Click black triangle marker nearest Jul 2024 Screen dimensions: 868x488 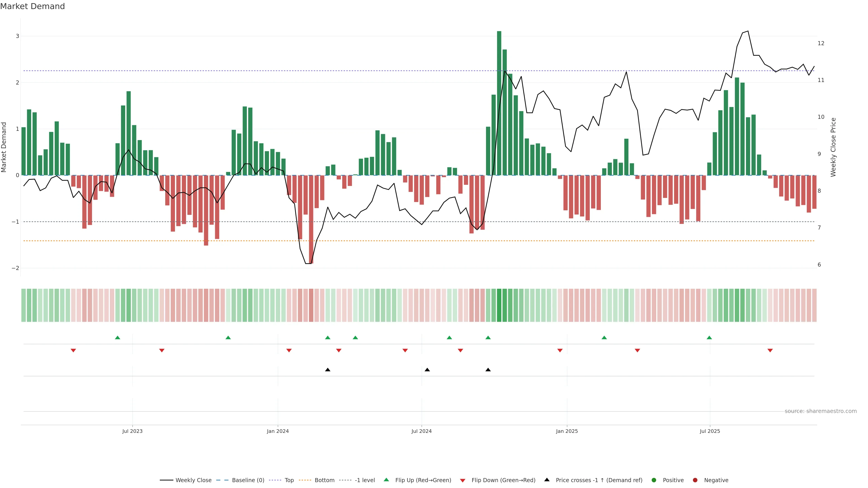[x=427, y=370]
